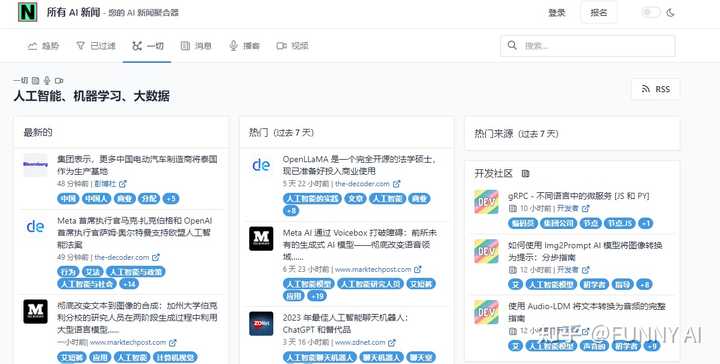Click the search input field
720x364 pixels.
(588, 46)
